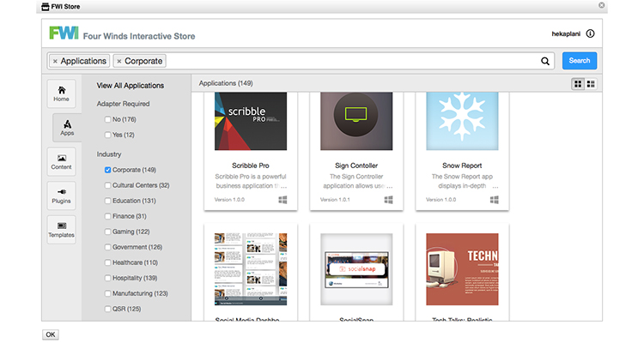Click the blue Search button
644x343 pixels.
(x=579, y=61)
